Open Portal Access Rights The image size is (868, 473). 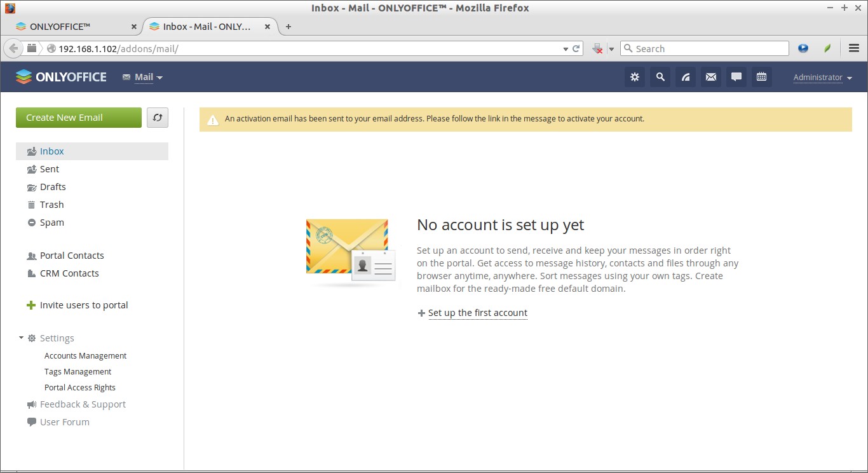point(80,387)
